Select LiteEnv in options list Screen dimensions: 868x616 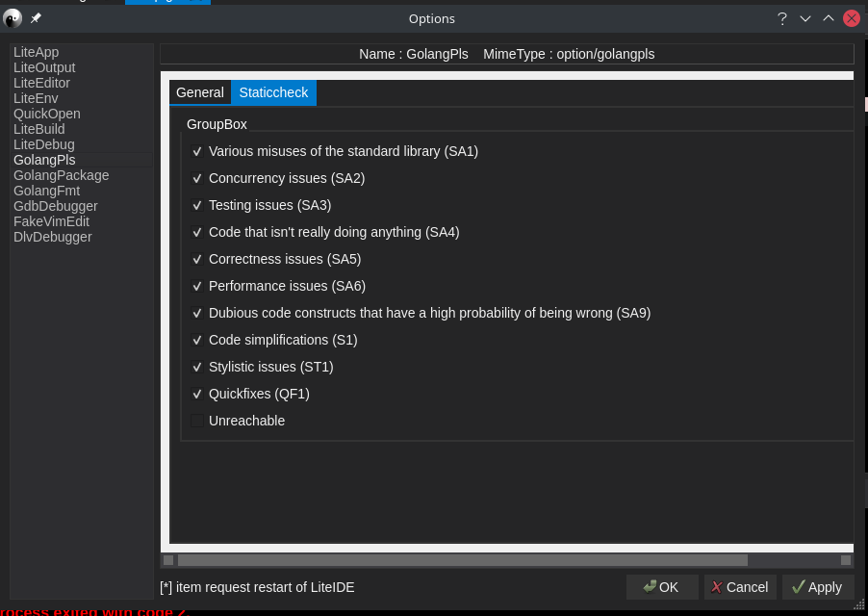tap(82, 98)
